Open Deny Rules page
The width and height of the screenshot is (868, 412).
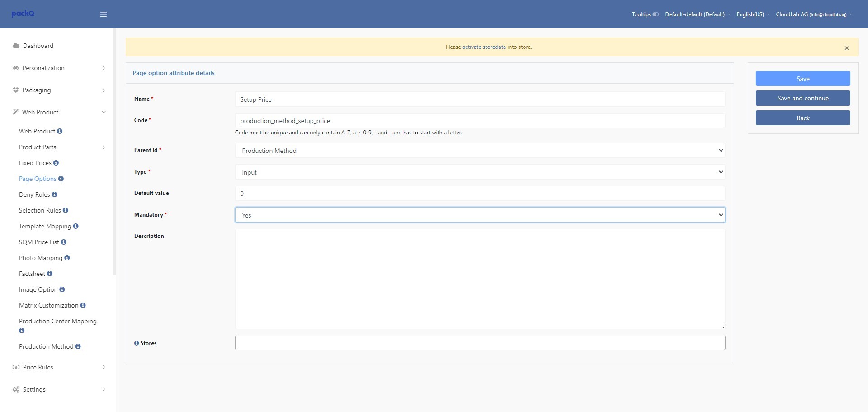pyautogui.click(x=34, y=194)
